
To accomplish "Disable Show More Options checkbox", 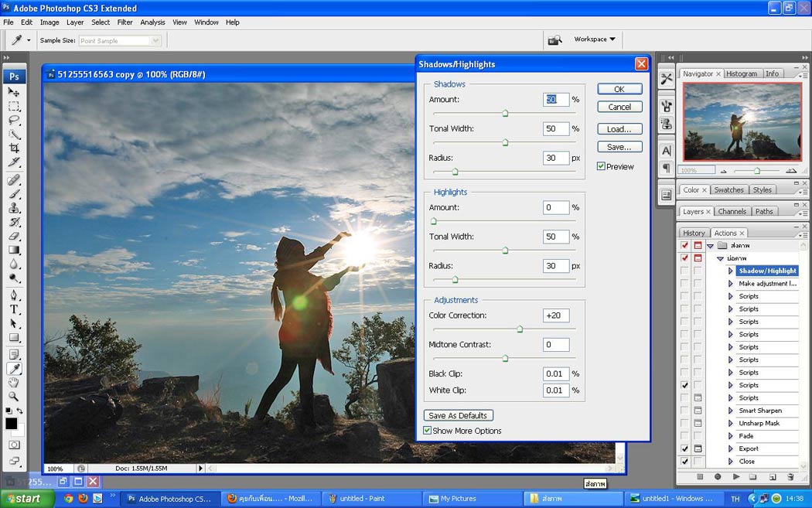I will (x=428, y=431).
